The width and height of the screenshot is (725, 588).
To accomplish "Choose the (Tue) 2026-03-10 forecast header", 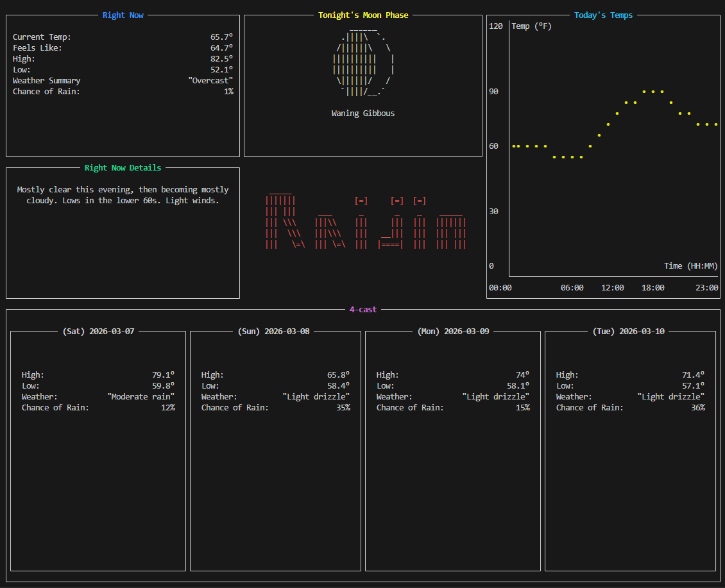I will [629, 332].
